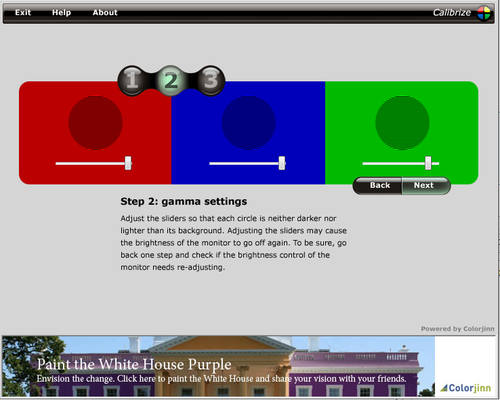Click the Powered by Colorjinn link
Viewport: 500px width, 400px height.
pos(457,329)
